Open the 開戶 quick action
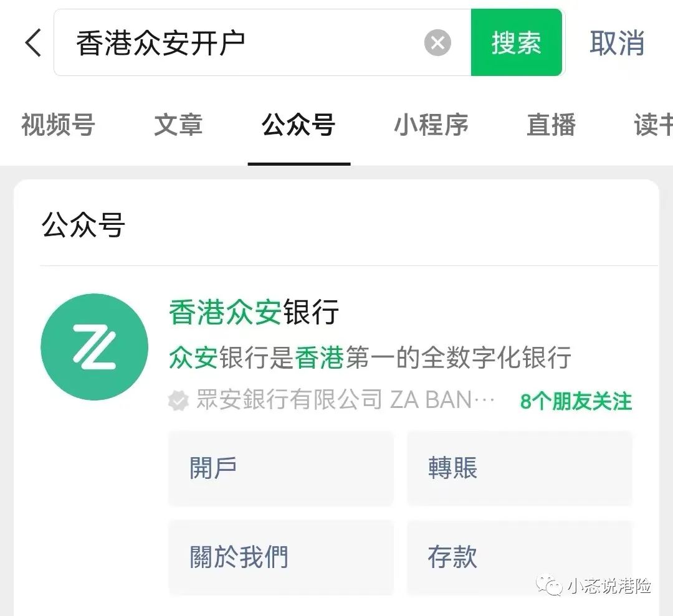Viewport: 673px width, 616px height. pos(280,468)
